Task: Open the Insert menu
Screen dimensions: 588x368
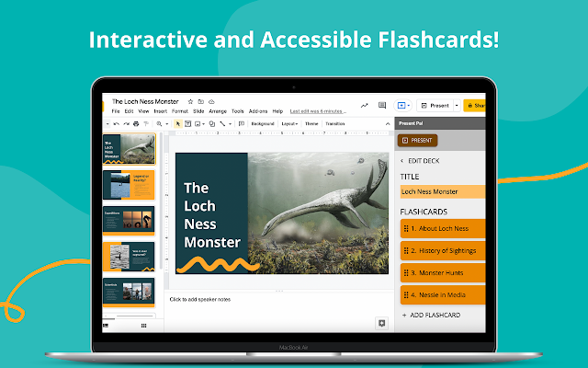Action: pos(161,111)
